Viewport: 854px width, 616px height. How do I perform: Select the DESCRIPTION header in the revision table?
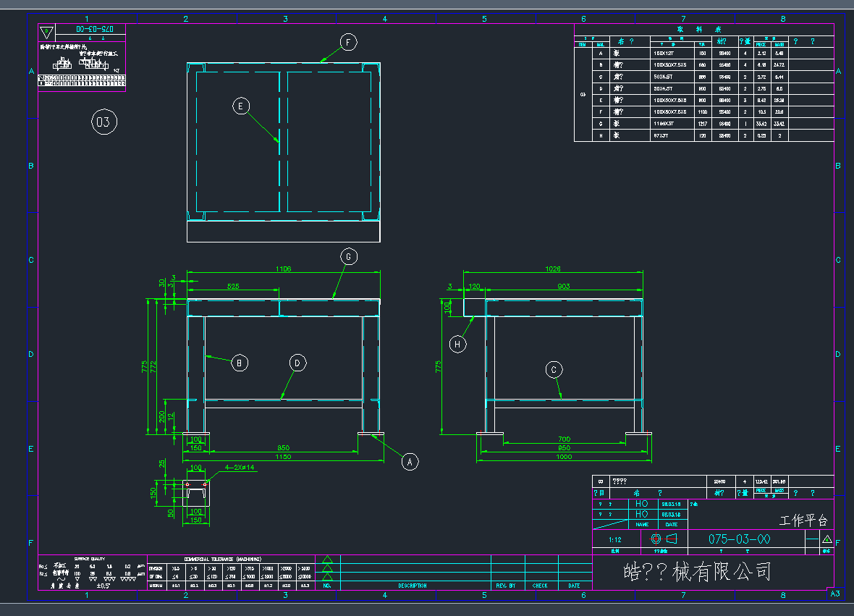tap(413, 586)
